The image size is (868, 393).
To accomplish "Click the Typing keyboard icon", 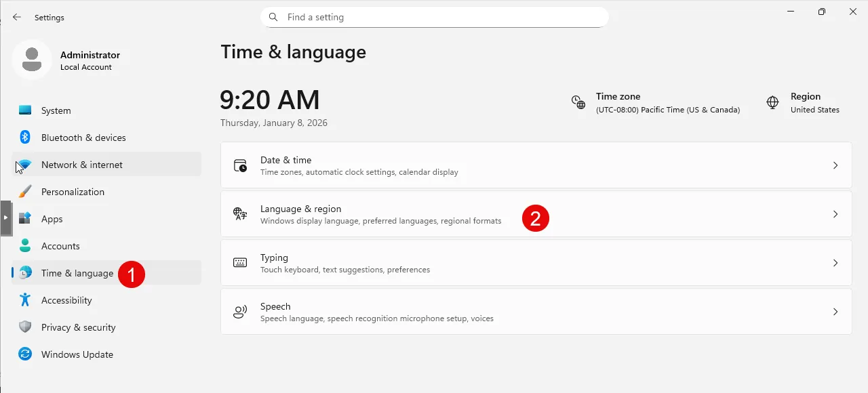I will 240,263.
